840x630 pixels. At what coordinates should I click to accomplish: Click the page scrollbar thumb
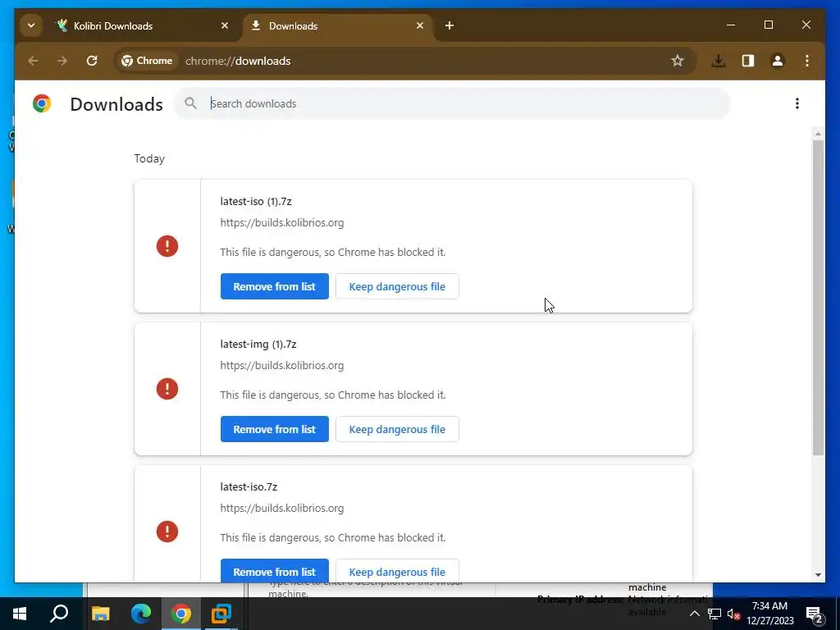click(818, 297)
